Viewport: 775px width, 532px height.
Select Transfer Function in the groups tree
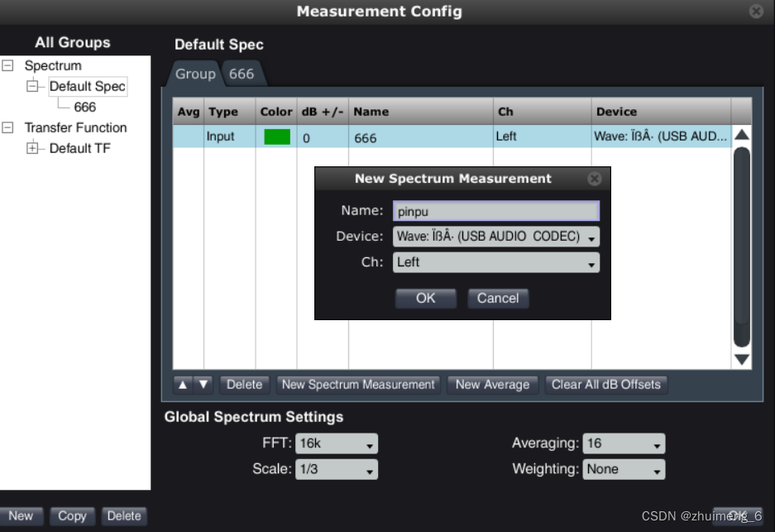pyautogui.click(x=75, y=127)
